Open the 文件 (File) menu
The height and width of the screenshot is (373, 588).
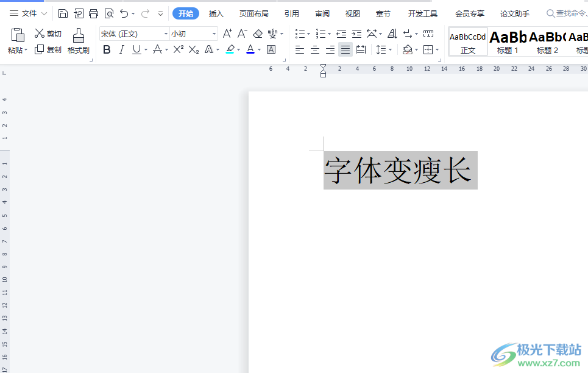coord(28,13)
